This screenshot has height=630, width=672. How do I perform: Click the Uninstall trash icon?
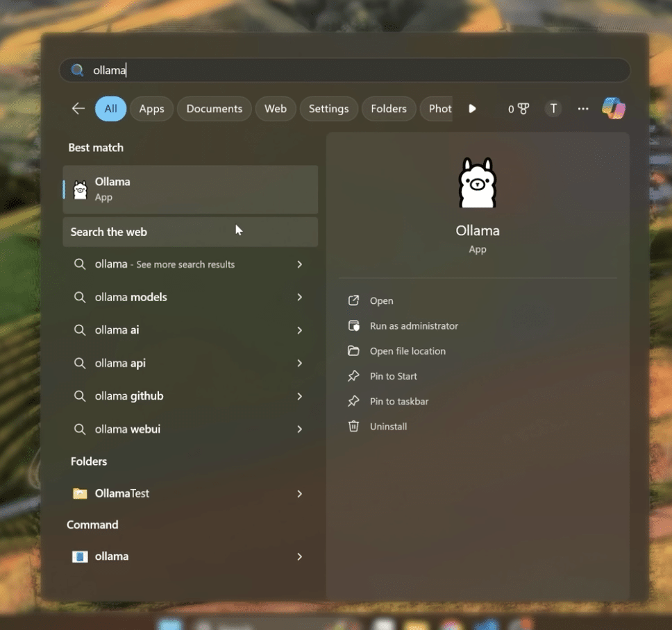[353, 427]
